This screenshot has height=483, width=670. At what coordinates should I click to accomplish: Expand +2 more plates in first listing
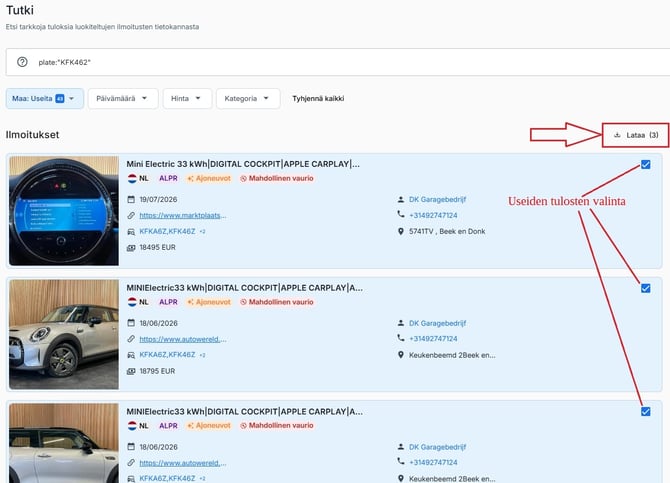[x=203, y=232]
